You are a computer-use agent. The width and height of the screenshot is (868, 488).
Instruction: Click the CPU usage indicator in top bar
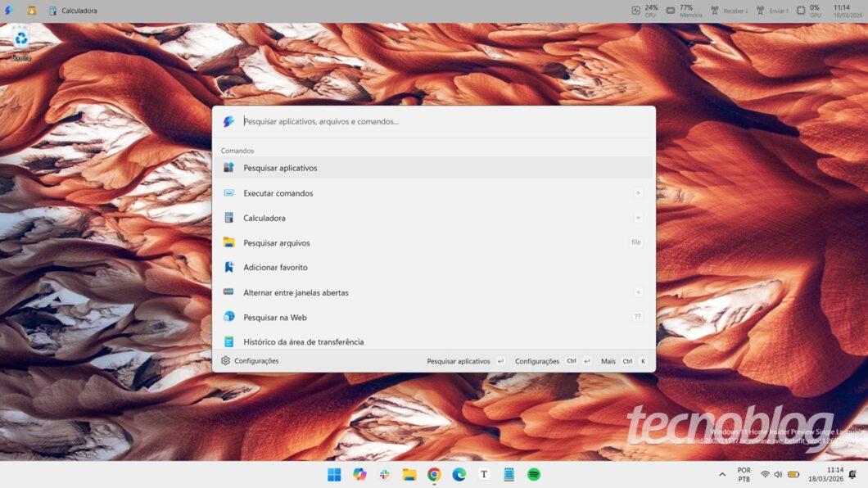click(644, 11)
